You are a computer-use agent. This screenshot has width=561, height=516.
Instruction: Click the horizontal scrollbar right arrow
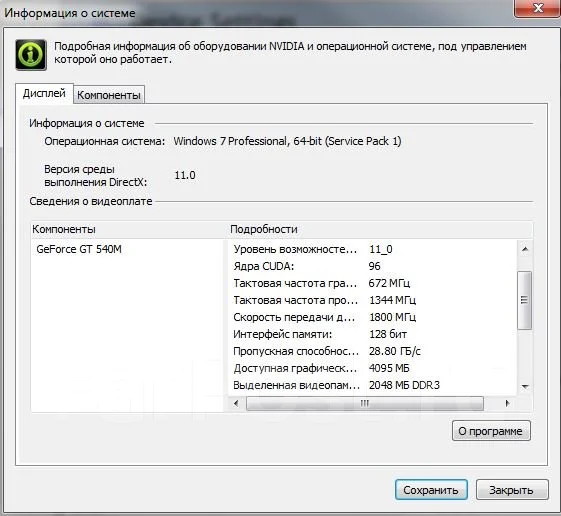[507, 403]
